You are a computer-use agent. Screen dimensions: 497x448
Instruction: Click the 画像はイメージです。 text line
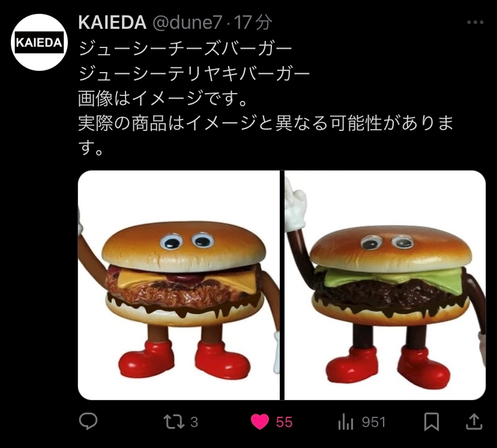[x=163, y=98]
